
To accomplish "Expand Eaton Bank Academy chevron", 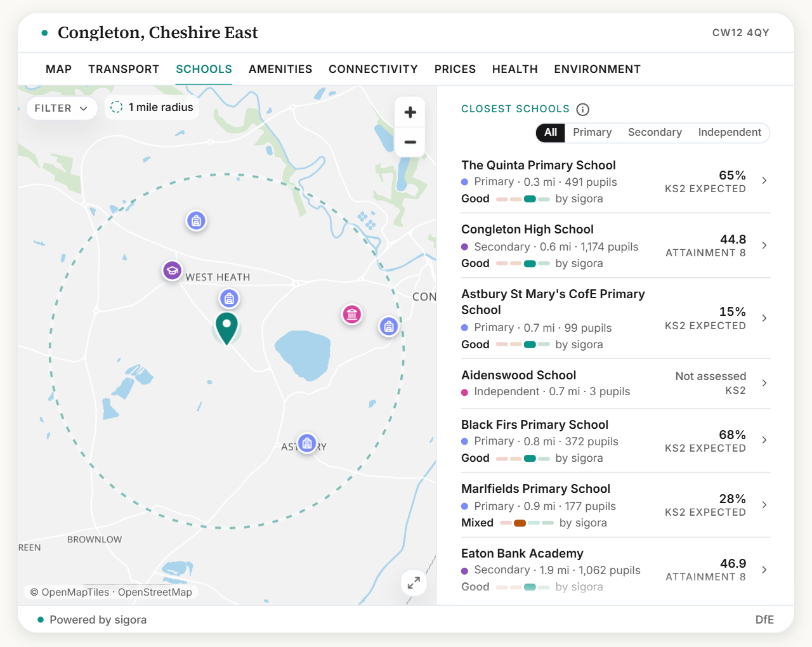I will point(764,570).
